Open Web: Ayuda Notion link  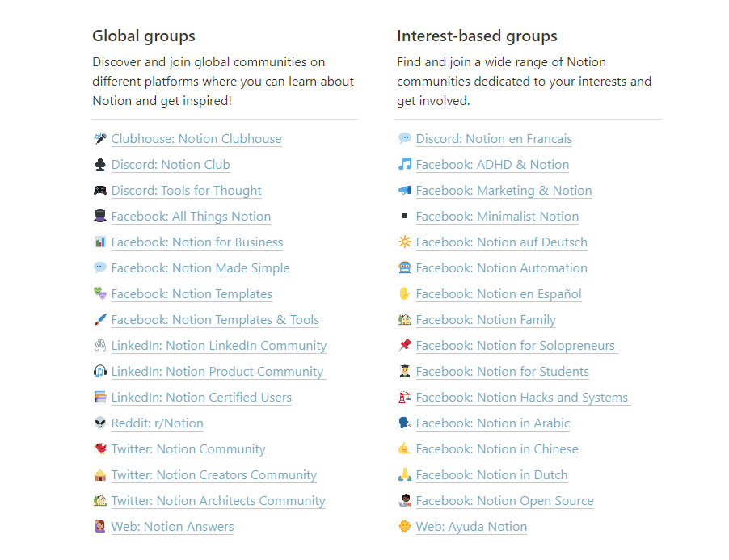[471, 527]
